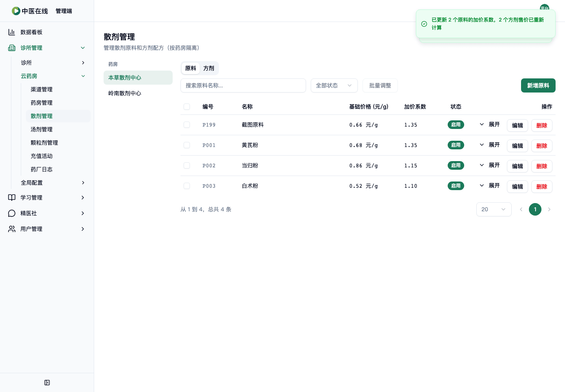Open the 全部状态 filter dropdown
565x392 pixels.
(x=334, y=85)
